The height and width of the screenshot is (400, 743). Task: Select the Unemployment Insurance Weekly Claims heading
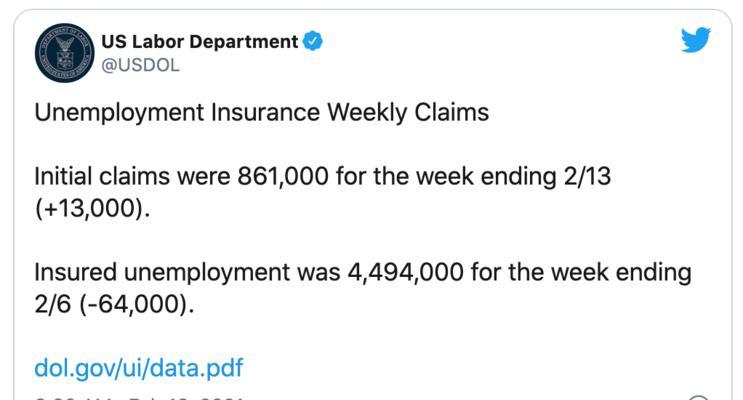tap(262, 113)
